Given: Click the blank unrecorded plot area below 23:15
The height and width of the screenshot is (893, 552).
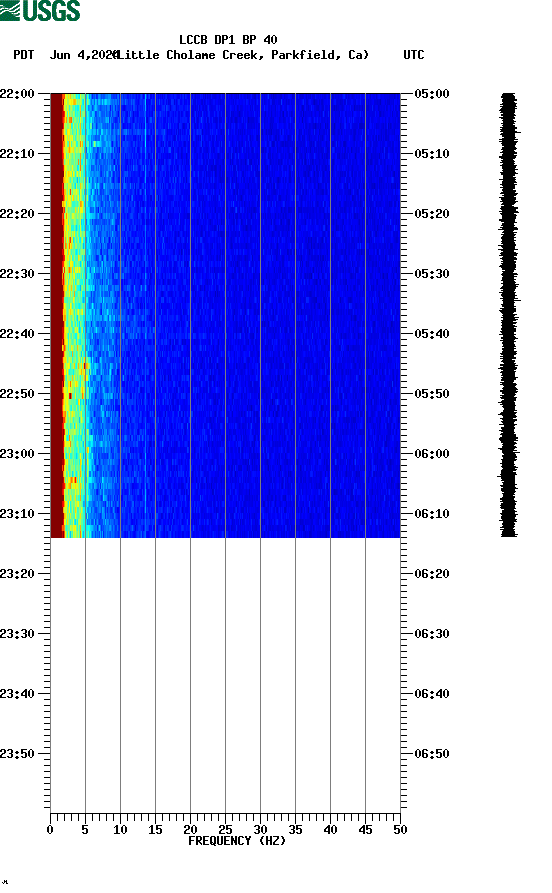Looking at the screenshot, I should click(x=225, y=675).
